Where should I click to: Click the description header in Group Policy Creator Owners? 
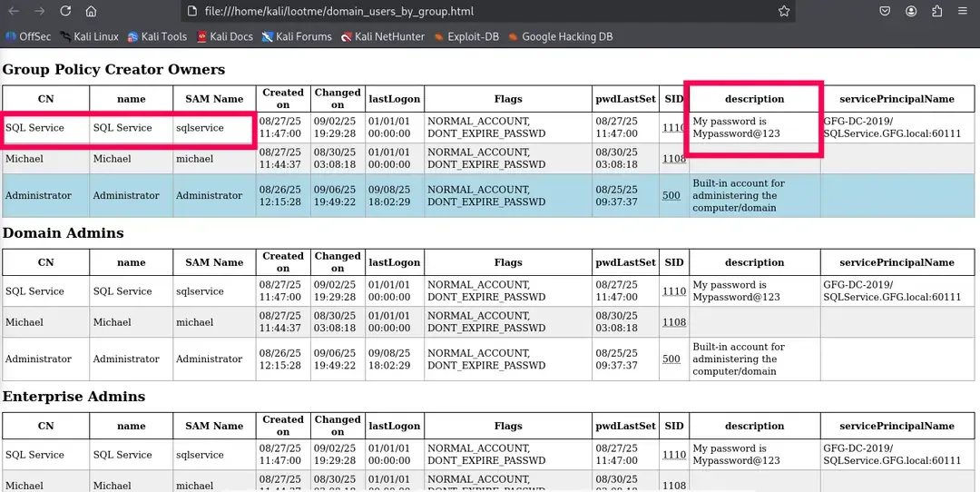pos(754,99)
